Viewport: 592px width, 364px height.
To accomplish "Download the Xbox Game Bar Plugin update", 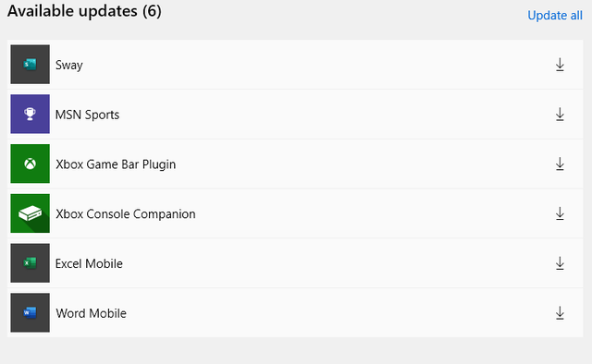I will coord(560,164).
